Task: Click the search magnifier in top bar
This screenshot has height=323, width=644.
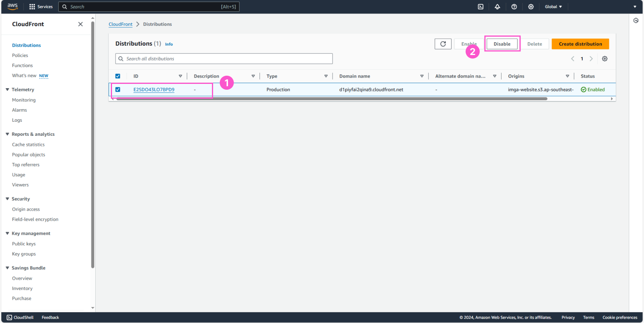Action: [65, 7]
